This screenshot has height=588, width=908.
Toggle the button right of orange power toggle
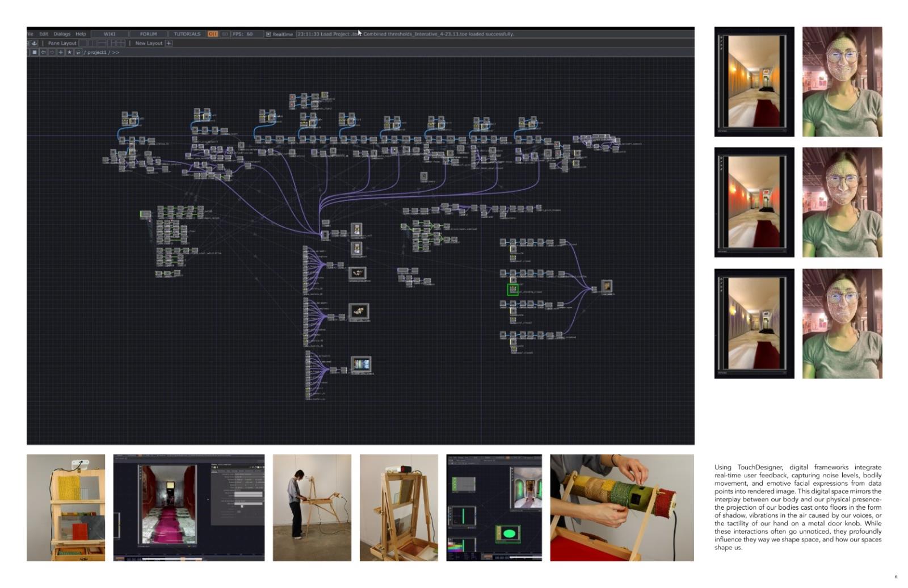(225, 34)
